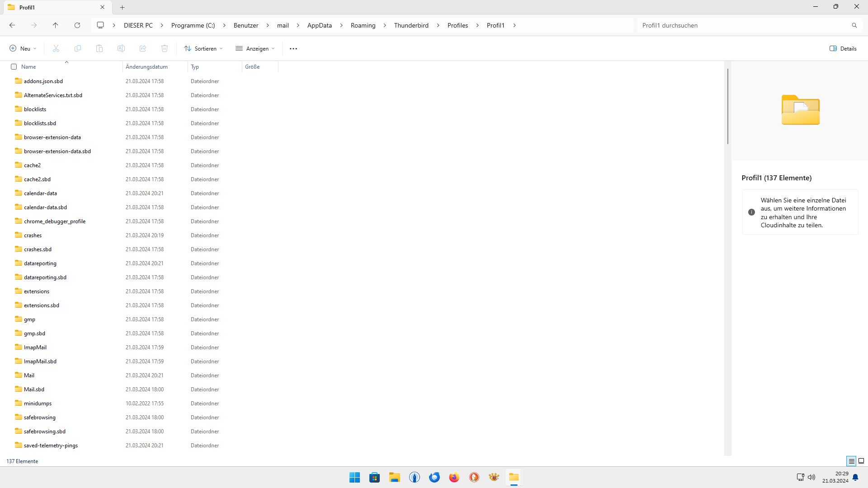Tick the select-all checkbox beside Name

click(x=14, y=66)
